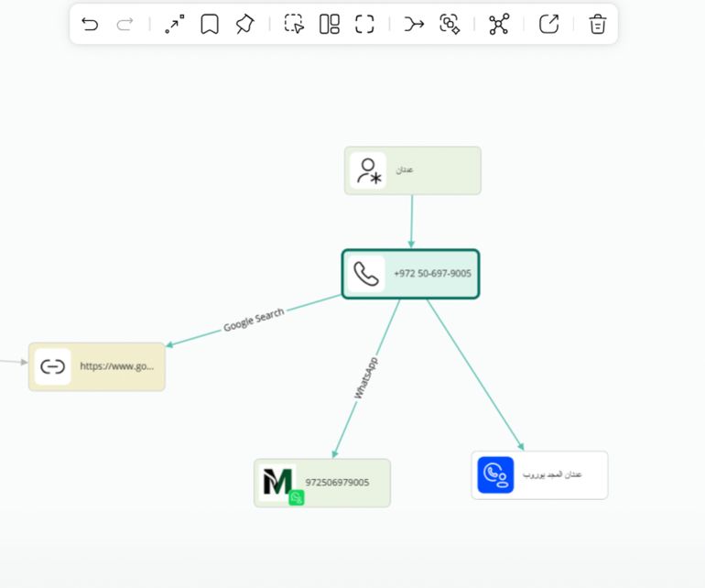
Task: Click the Google Search edge label
Action: pos(254,320)
